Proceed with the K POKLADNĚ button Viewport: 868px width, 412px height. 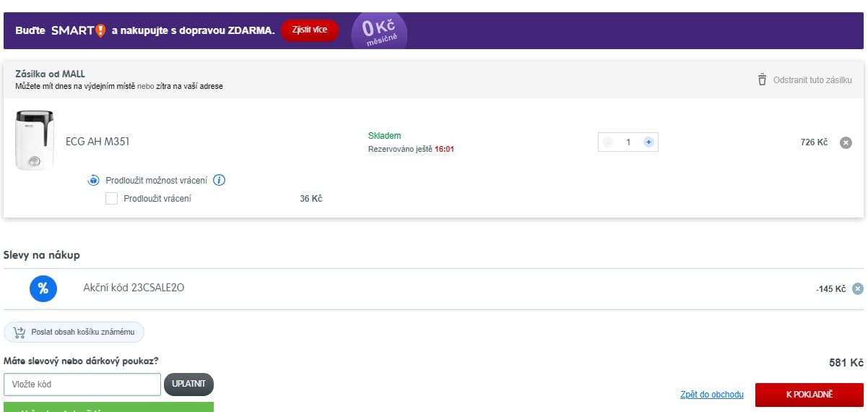click(810, 395)
